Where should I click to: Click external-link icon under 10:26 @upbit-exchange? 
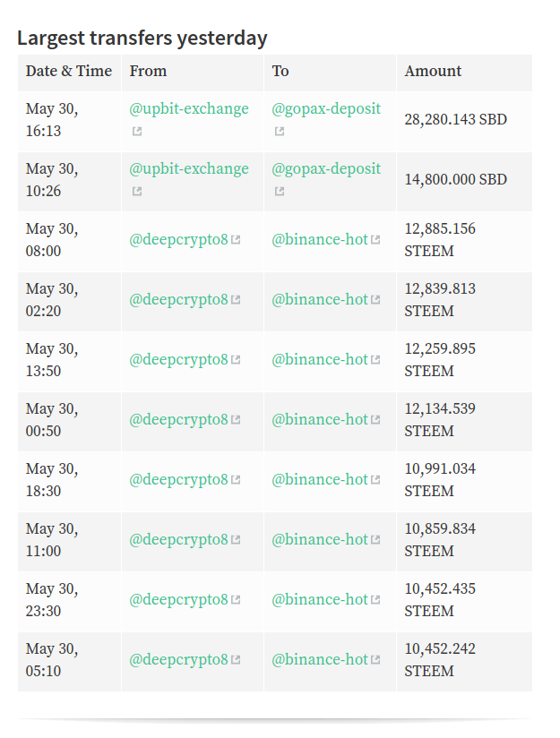tap(137, 191)
